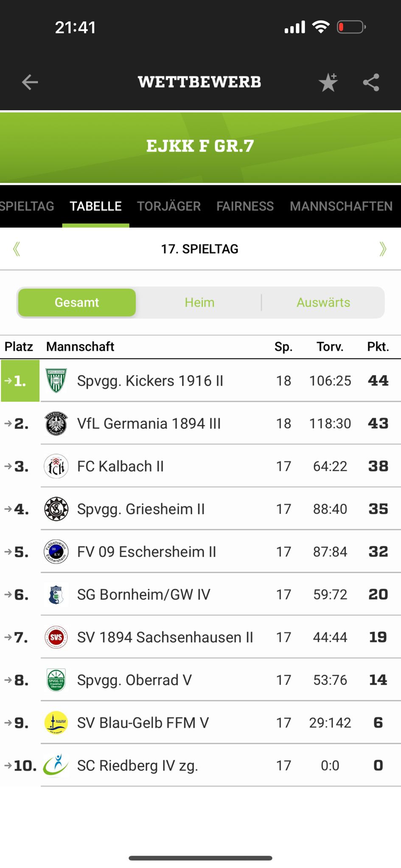The height and width of the screenshot is (868, 401).
Task: Tap FC Kalbach II club logo
Action: coord(56,466)
